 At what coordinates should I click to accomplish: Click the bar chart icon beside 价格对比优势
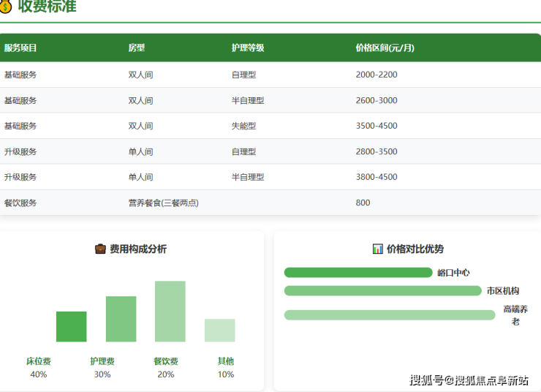378,249
